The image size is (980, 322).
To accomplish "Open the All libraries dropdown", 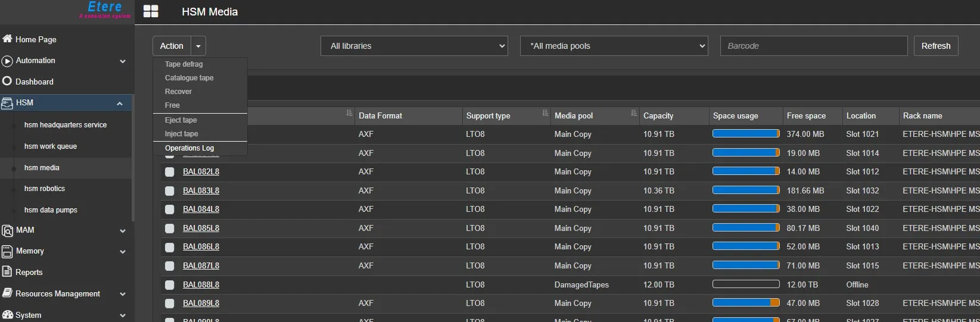I will [x=414, y=46].
